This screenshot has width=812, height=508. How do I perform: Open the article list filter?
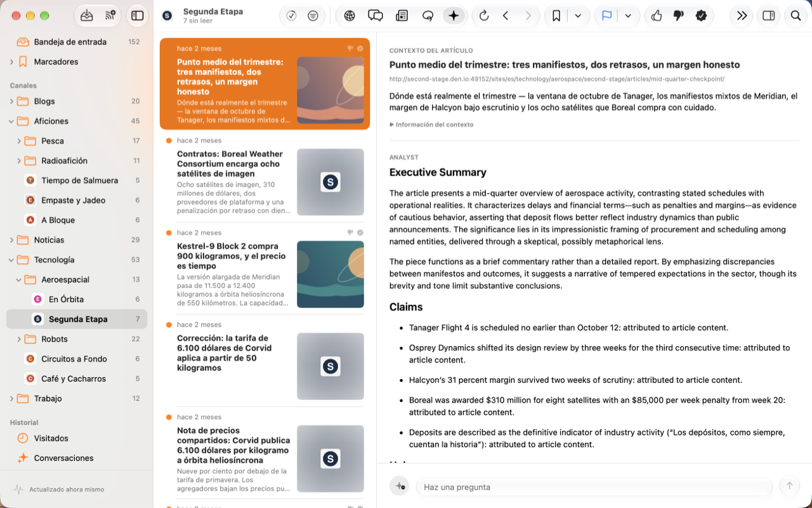313,16
